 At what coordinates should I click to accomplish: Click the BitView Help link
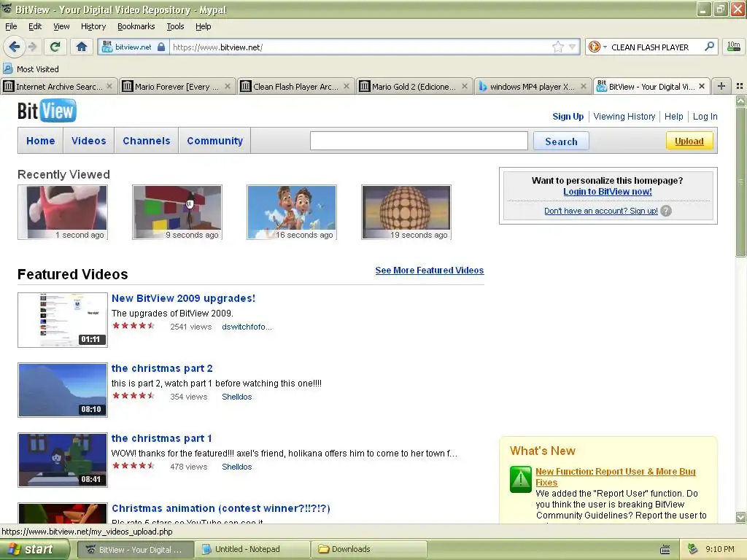click(x=673, y=116)
